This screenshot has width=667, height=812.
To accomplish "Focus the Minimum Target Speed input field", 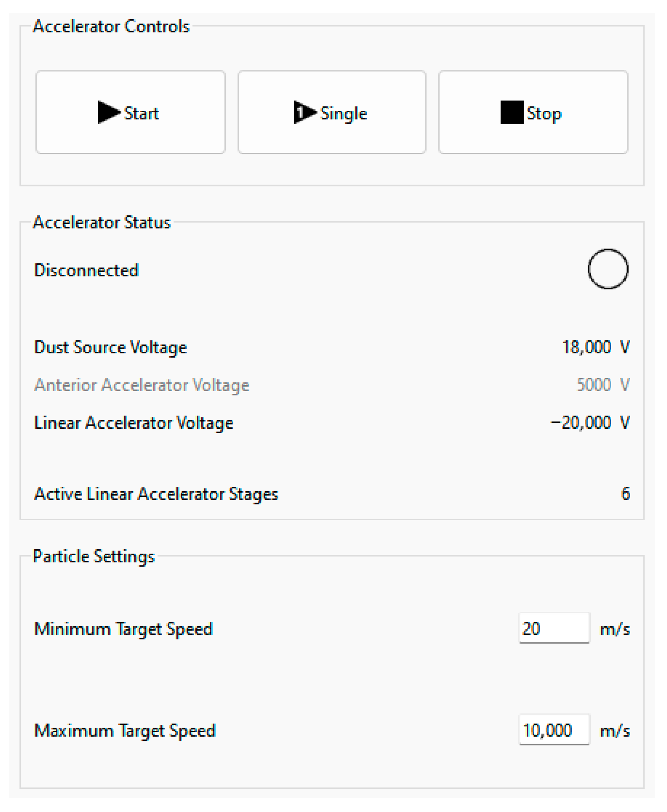I will point(554,629).
